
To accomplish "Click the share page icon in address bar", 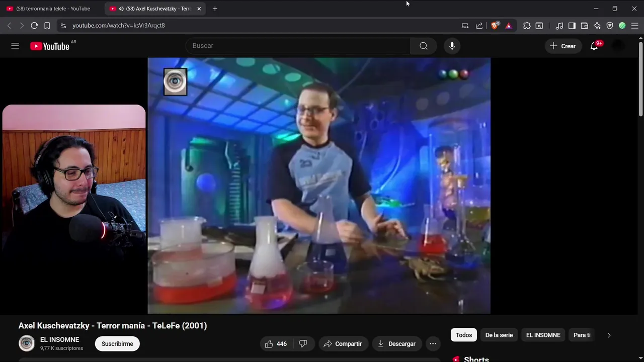I will tap(479, 26).
